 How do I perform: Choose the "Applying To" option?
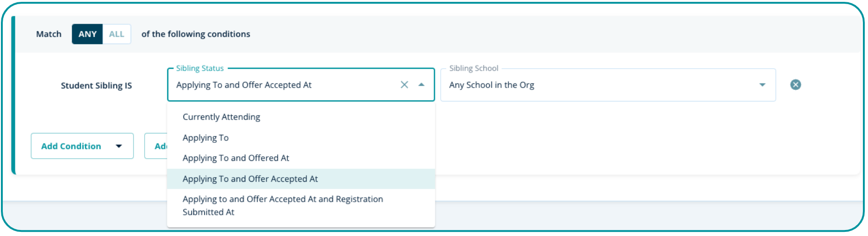pos(206,138)
